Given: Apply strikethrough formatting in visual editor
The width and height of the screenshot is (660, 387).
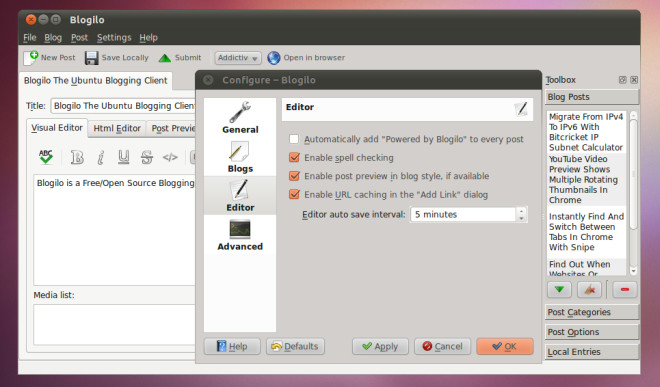Looking at the screenshot, I should coord(146,157).
